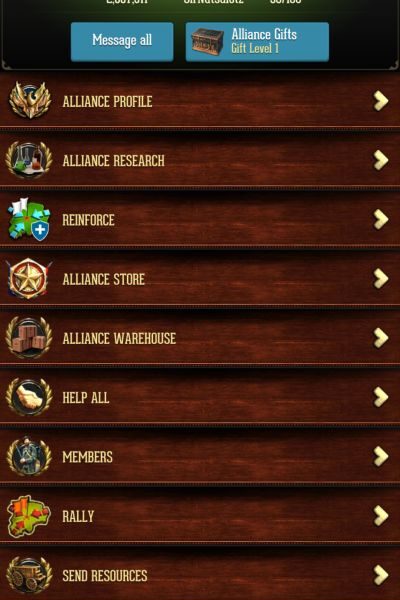Screen dimensions: 400x600
Task: Tap the Alliance Profile winged emblem icon
Action: pyautogui.click(x=29, y=100)
